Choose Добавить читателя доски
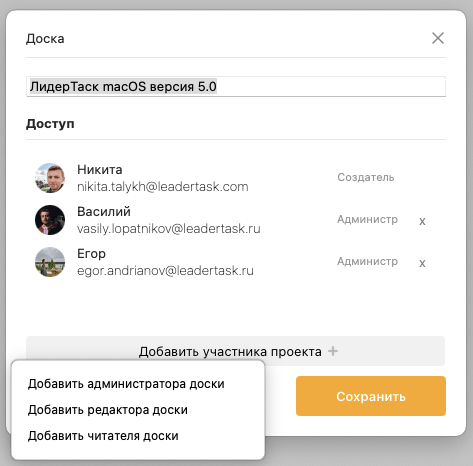The height and width of the screenshot is (466, 473). [103, 436]
